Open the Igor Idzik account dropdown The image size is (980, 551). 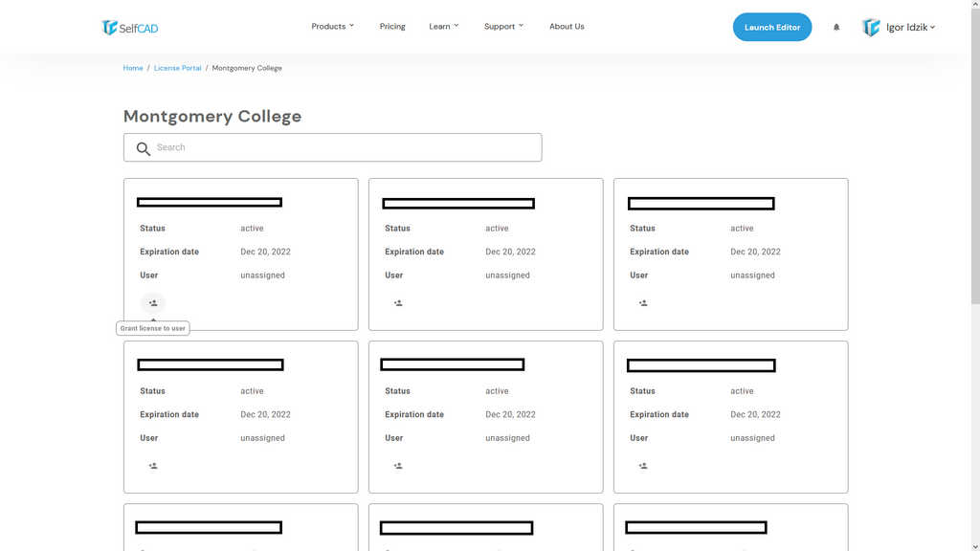[911, 27]
